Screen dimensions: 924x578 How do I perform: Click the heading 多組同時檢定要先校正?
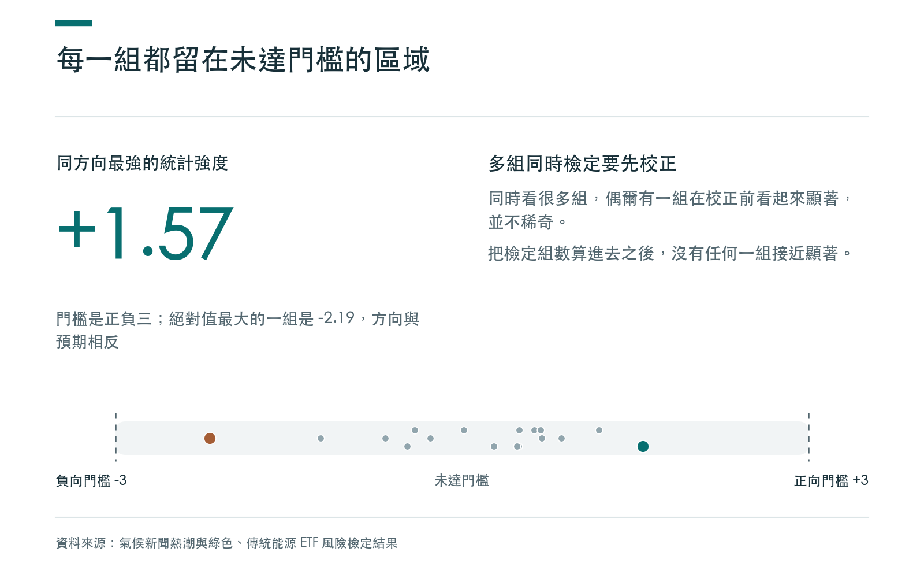(582, 164)
